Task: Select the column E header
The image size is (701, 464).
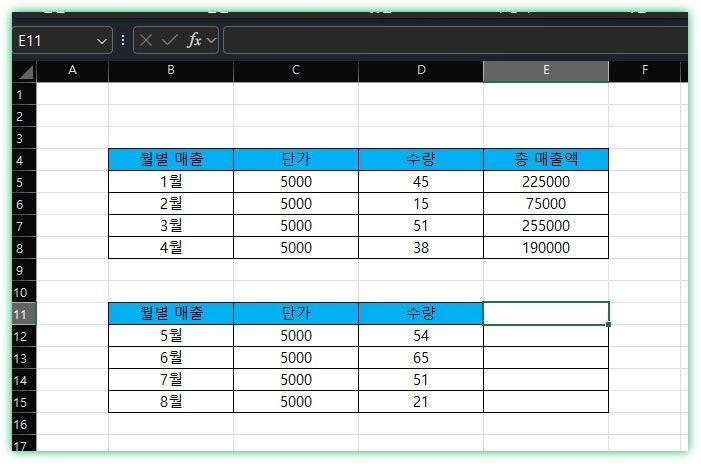Action: 546,71
